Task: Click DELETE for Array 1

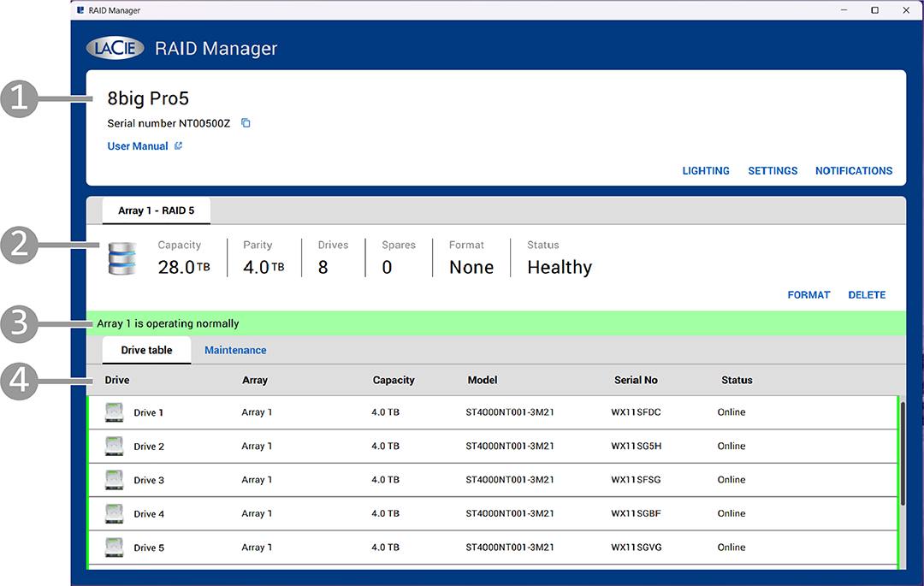Action: click(867, 295)
